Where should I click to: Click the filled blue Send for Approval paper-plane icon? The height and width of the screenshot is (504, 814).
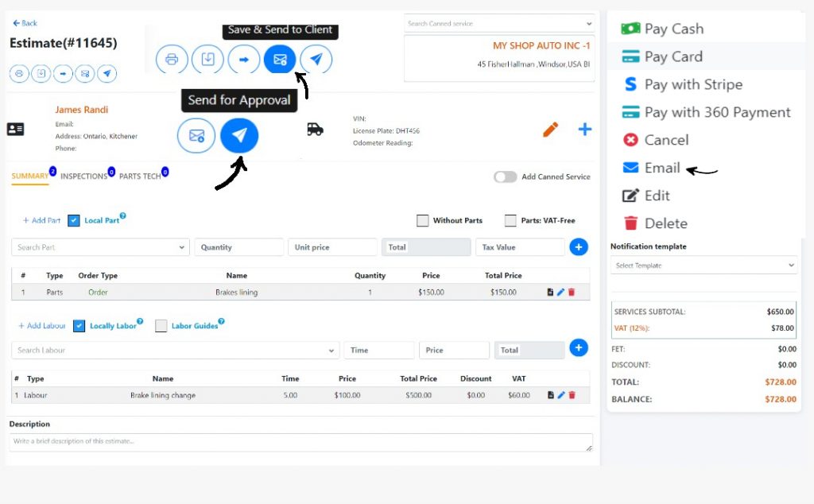(x=239, y=135)
